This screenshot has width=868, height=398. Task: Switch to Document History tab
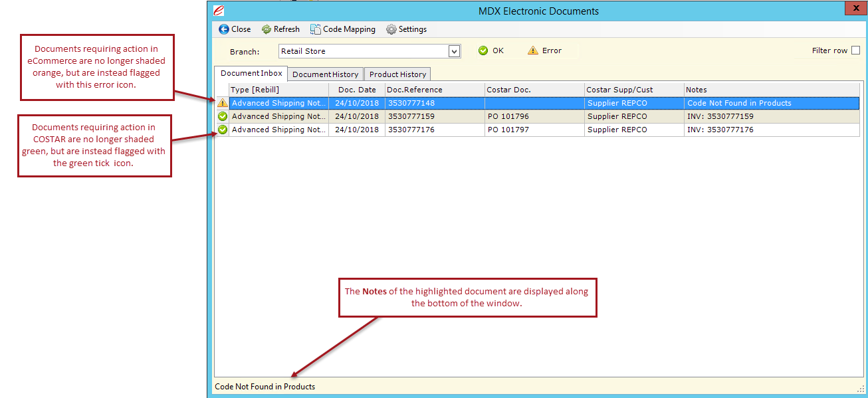(326, 74)
